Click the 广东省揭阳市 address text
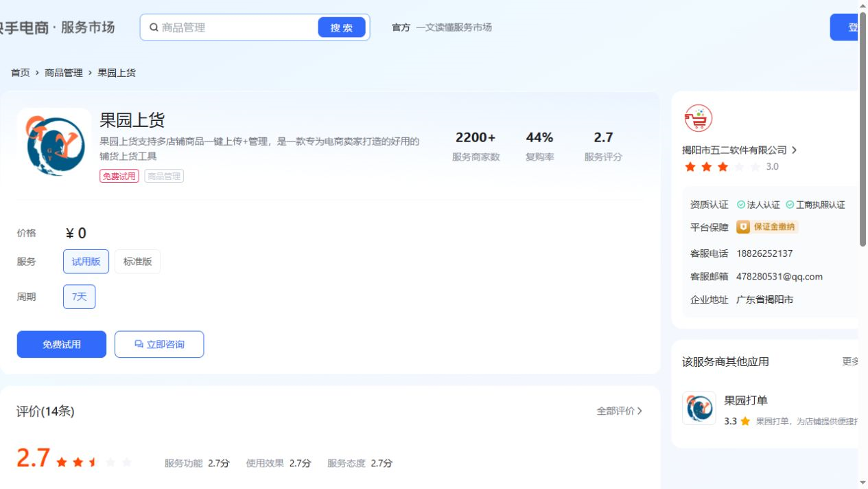This screenshot has height=489, width=868. click(x=765, y=299)
